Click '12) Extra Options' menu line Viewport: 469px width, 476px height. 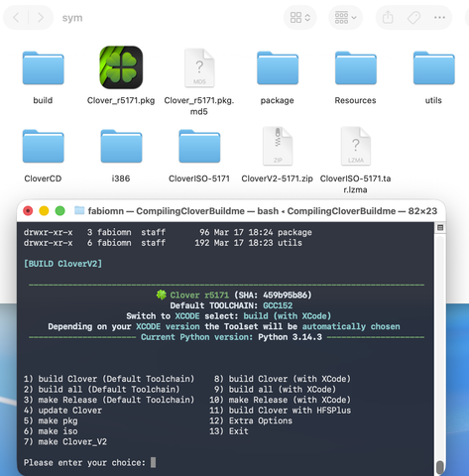(251, 420)
